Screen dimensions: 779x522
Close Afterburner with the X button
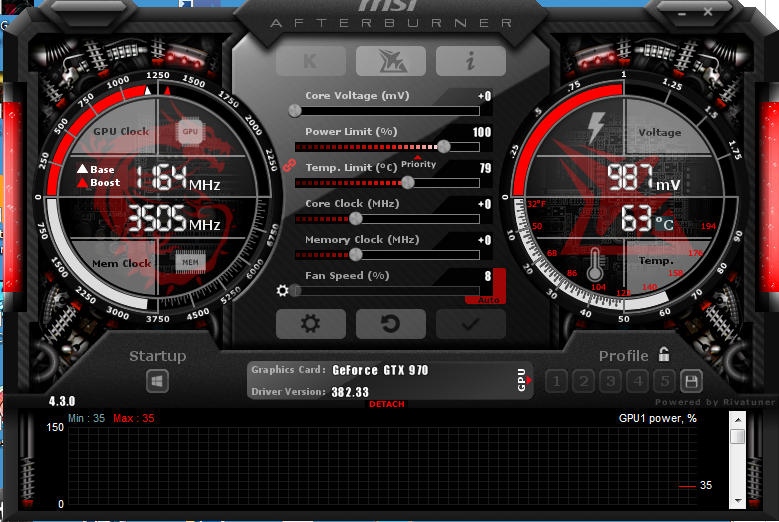pos(708,11)
